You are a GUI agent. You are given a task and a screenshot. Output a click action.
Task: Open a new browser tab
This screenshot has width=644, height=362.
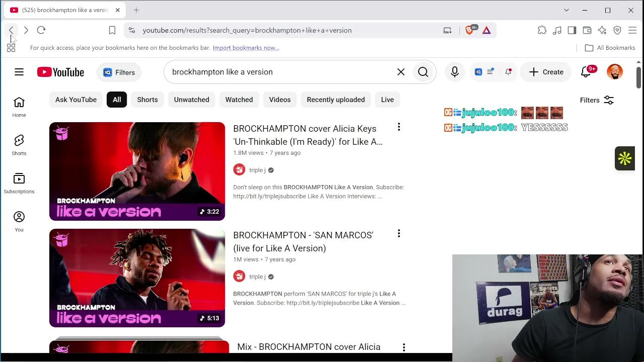[x=136, y=10]
